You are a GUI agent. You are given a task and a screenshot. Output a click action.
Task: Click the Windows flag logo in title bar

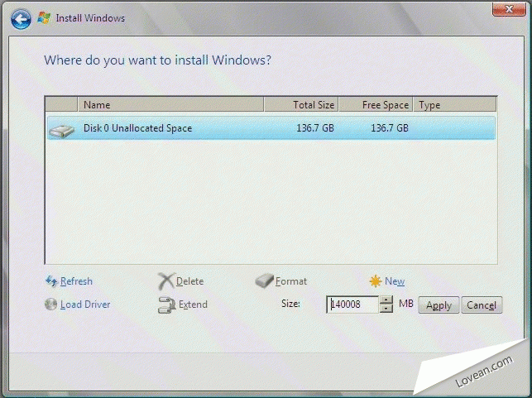44,18
